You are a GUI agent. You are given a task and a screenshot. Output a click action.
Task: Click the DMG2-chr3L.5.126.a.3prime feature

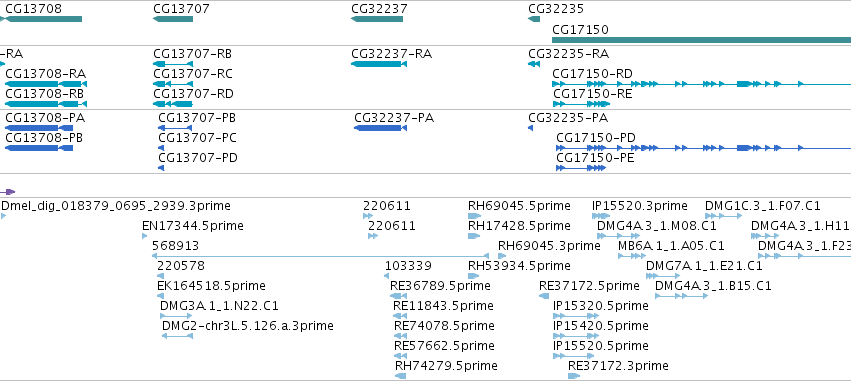pos(177,336)
